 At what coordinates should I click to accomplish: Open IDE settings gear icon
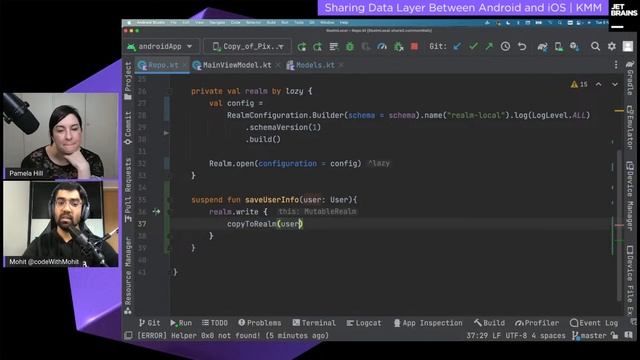coord(611,47)
